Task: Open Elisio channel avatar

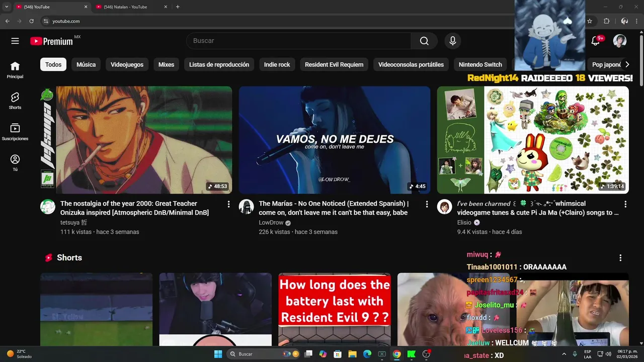Action: (444, 207)
